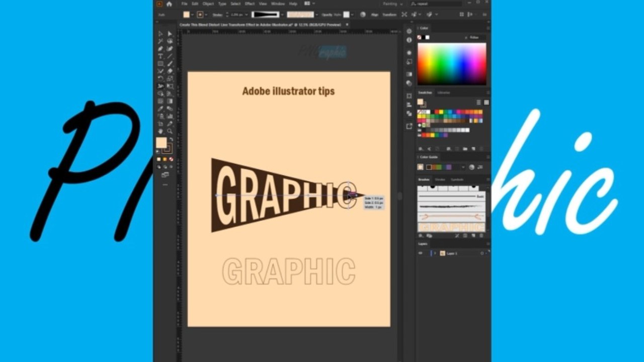Click the None color mode button below fill
This screenshot has width=644, height=362.
[x=172, y=159]
